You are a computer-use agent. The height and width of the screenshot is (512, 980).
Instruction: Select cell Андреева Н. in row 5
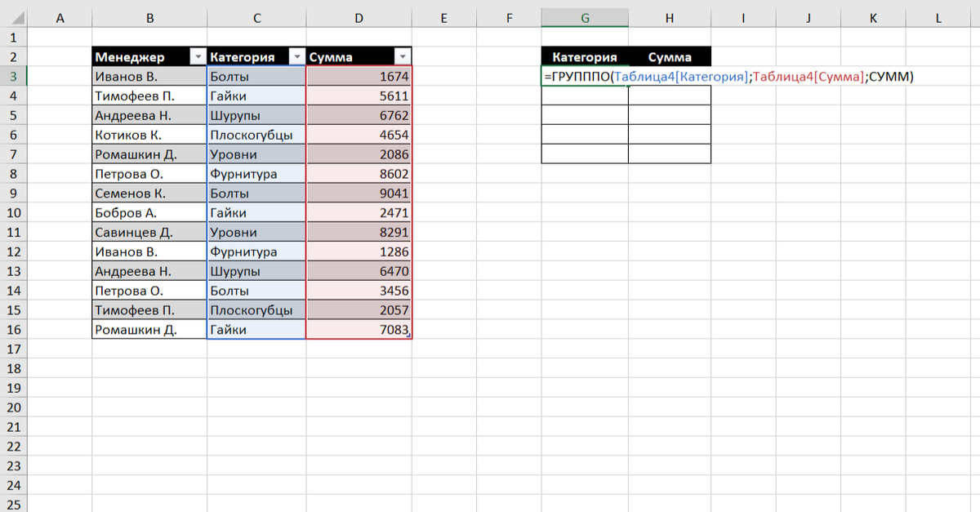coord(149,115)
